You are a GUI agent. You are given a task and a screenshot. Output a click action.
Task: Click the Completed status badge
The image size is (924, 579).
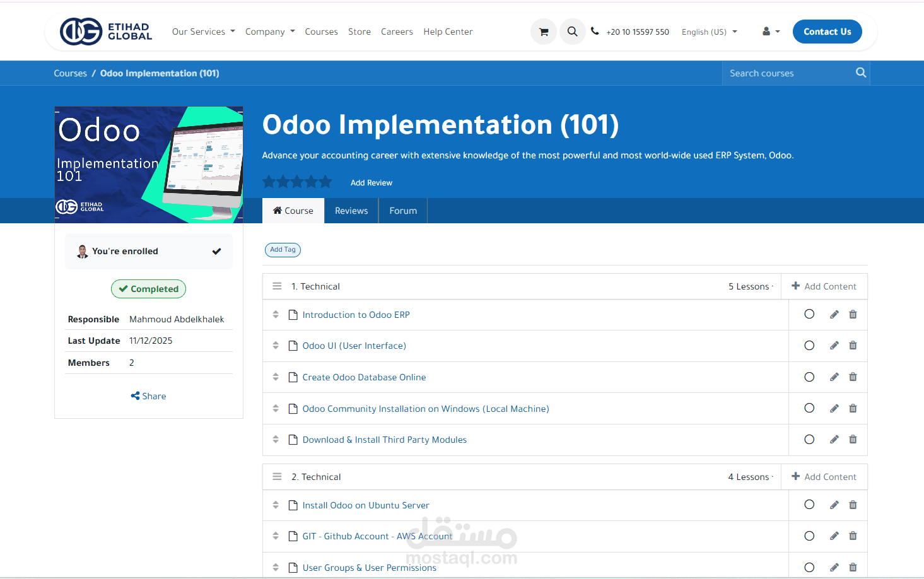(148, 289)
